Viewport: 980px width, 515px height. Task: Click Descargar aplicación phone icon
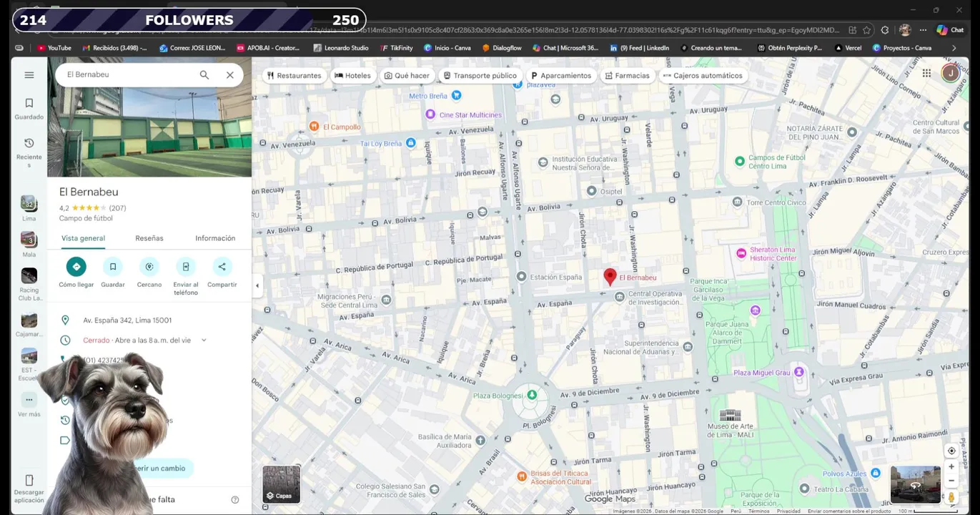(29, 481)
